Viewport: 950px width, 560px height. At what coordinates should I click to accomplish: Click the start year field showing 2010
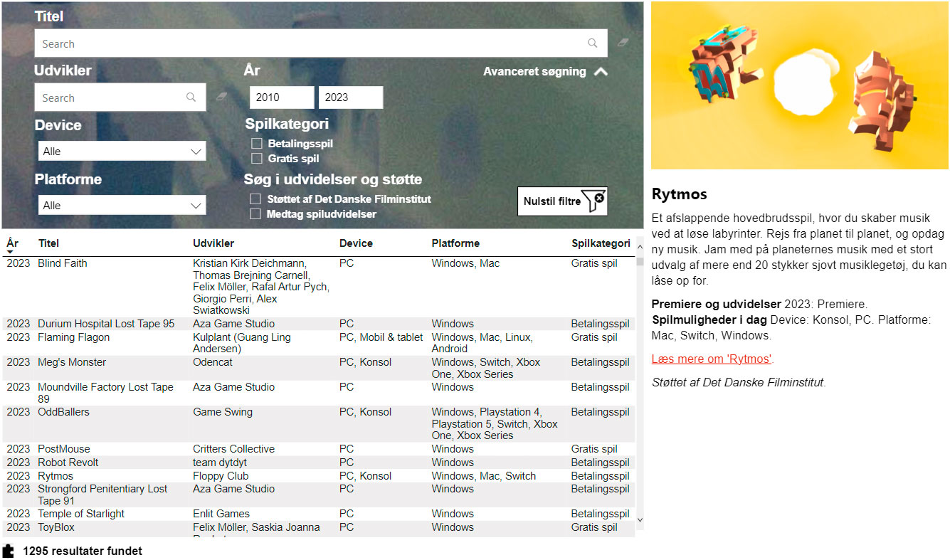pos(281,97)
